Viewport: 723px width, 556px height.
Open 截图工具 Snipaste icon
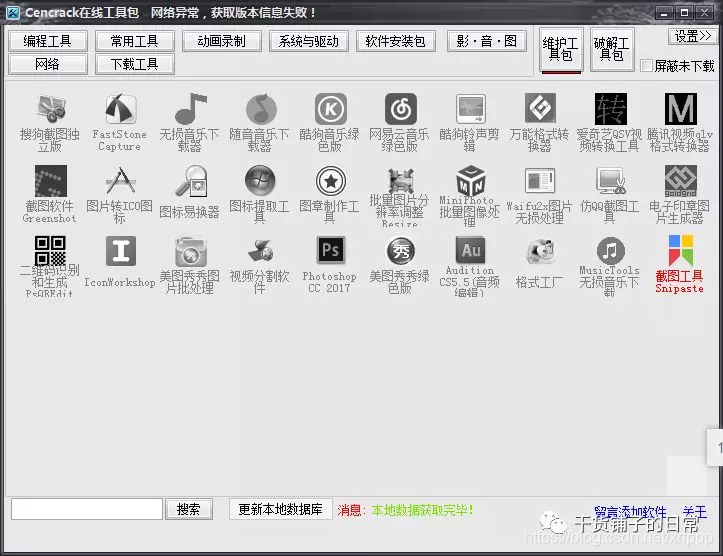coord(680,251)
